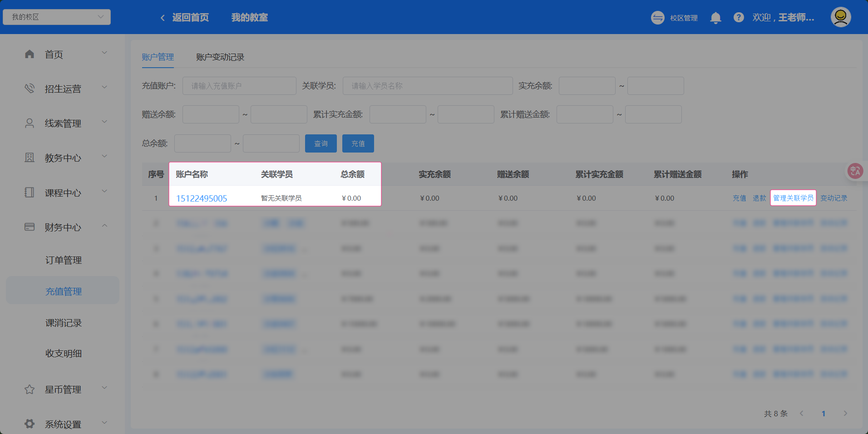Click the 总余额 column header

[x=353, y=174]
